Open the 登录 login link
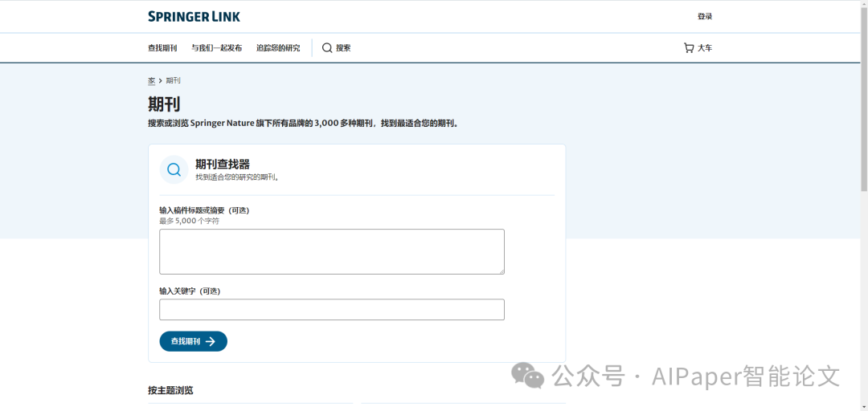The height and width of the screenshot is (411, 868). 705,17
